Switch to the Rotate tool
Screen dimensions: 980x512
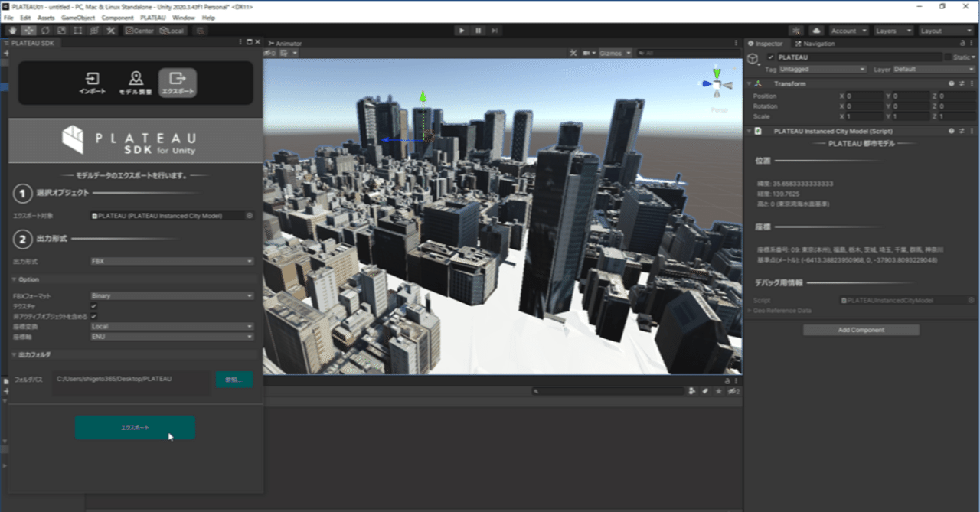click(46, 30)
